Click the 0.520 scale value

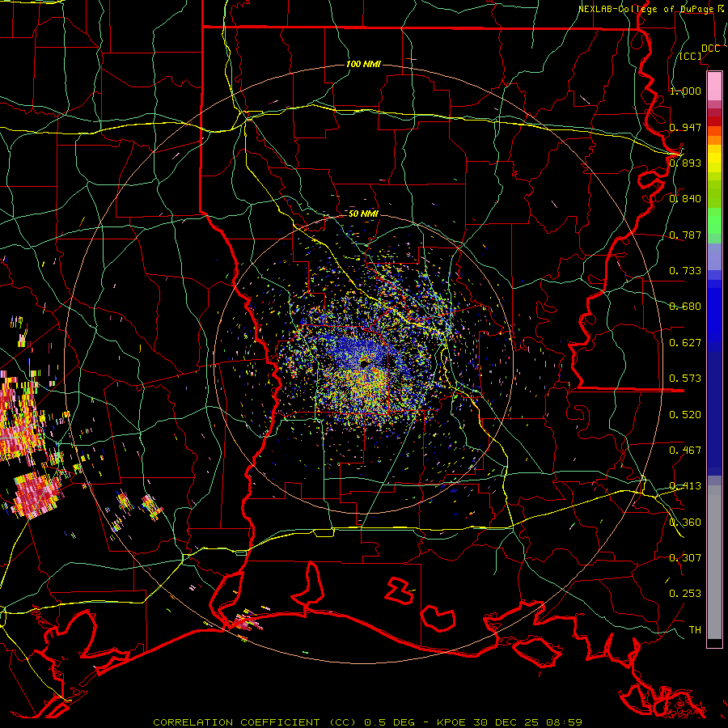(x=685, y=415)
